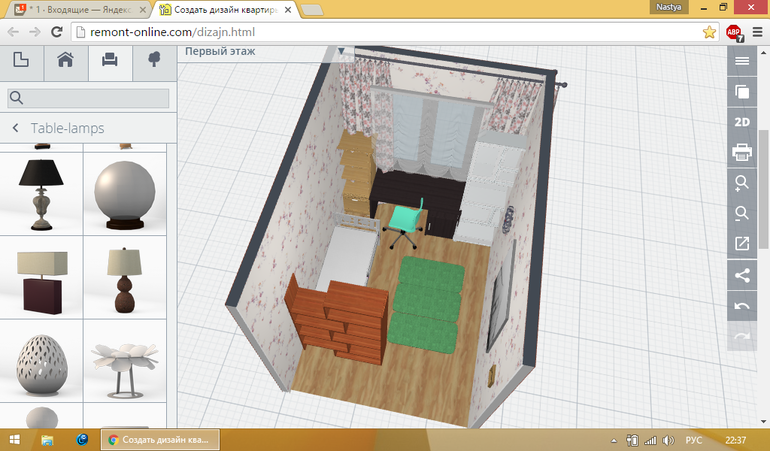Open the house construction tab

click(x=66, y=60)
